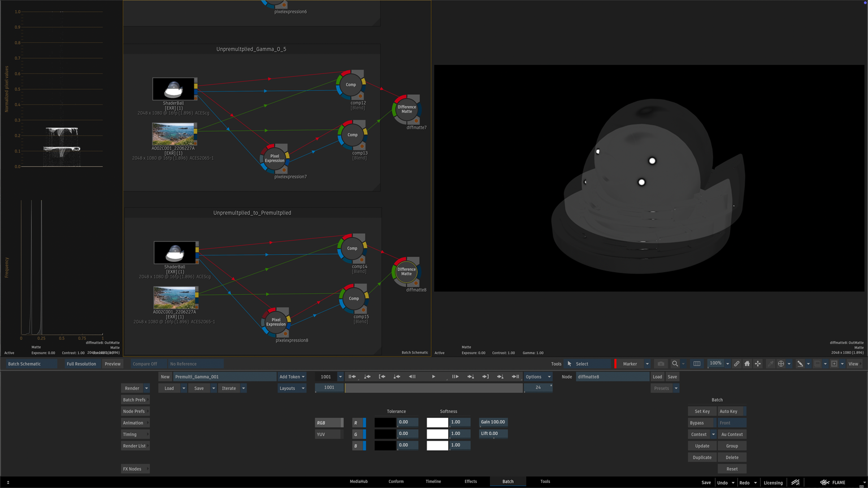Select the Comp node comp14
This screenshot has width=868, height=488.
pos(352,249)
